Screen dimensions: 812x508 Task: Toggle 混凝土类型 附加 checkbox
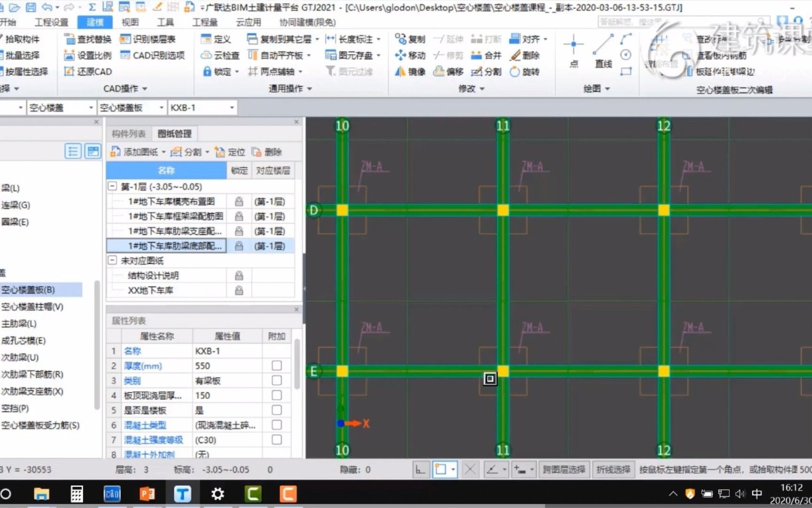click(x=277, y=425)
